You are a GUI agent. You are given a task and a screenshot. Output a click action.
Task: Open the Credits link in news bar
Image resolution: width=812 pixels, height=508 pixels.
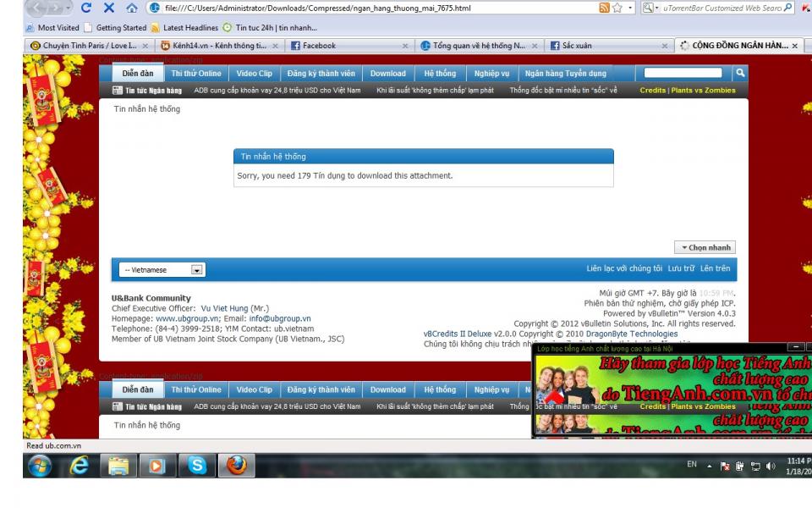point(652,91)
